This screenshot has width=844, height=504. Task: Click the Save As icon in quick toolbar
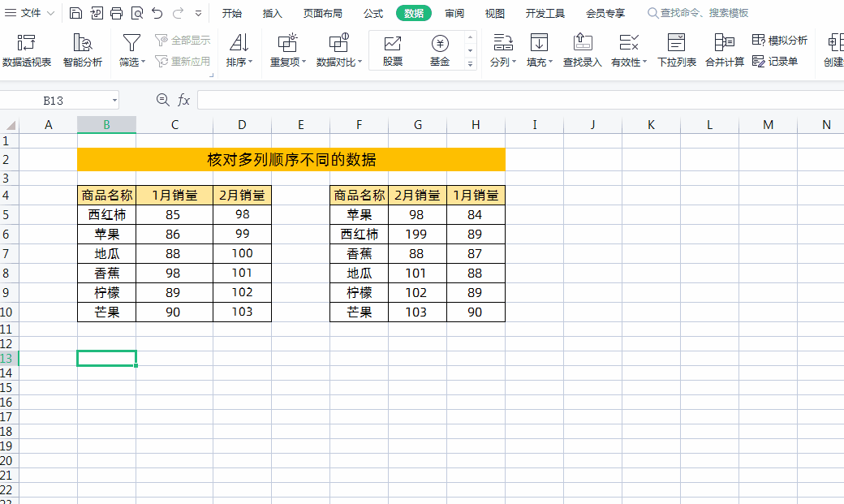[97, 13]
